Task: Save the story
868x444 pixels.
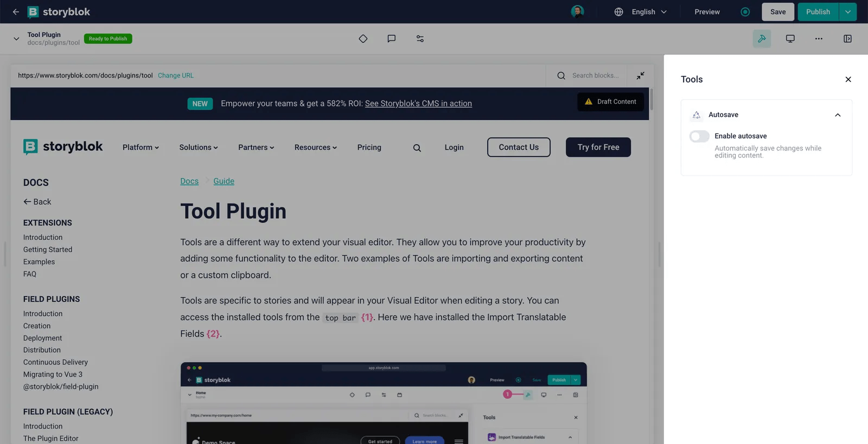Action: 778,11
